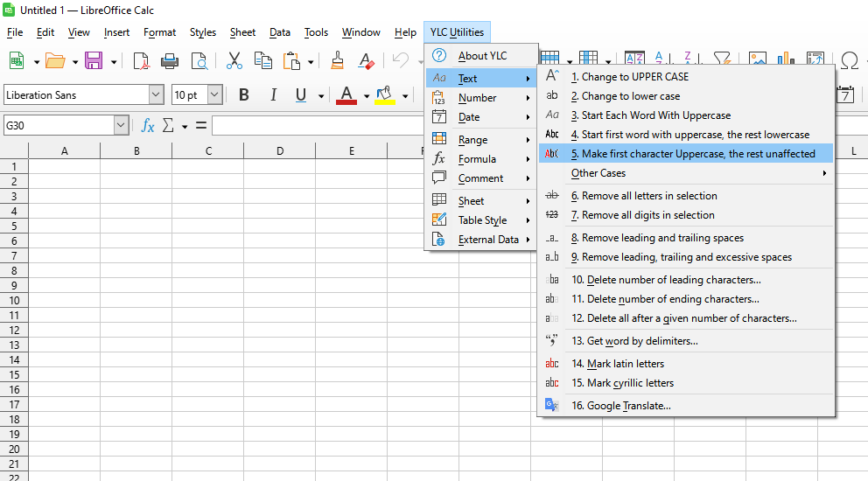Open the Function Wizard fx icon
The image size is (868, 481).
(148, 126)
